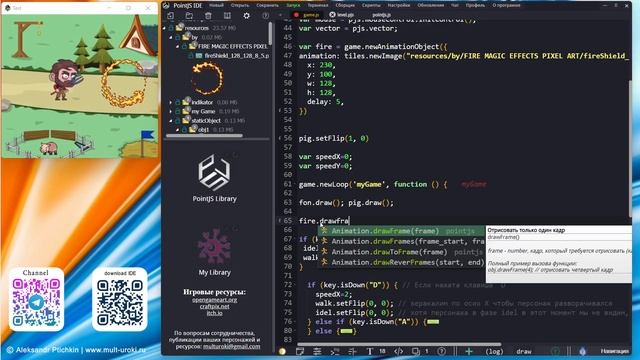
Task: Click the green Запуск menu item
Action: [293, 5]
